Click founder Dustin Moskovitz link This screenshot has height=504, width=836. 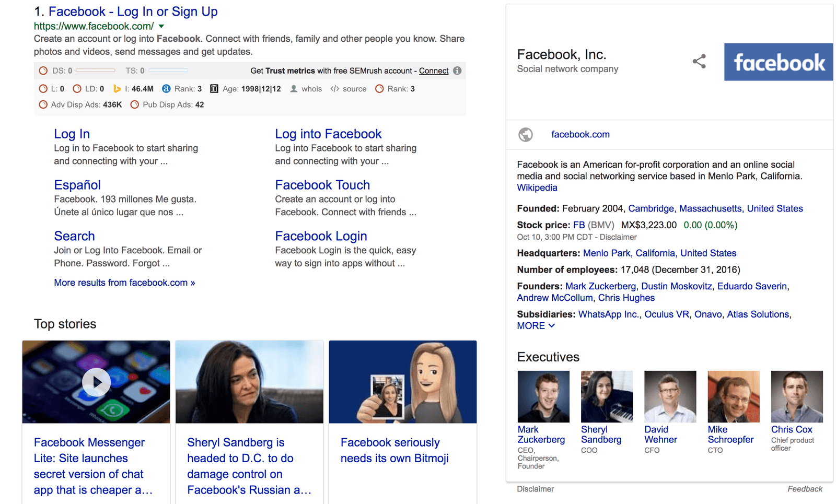[x=677, y=286]
